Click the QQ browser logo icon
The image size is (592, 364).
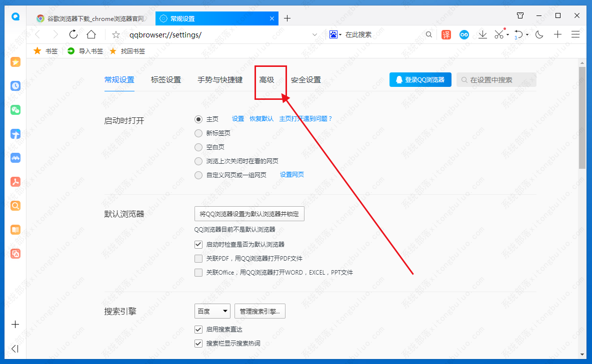[x=15, y=16]
